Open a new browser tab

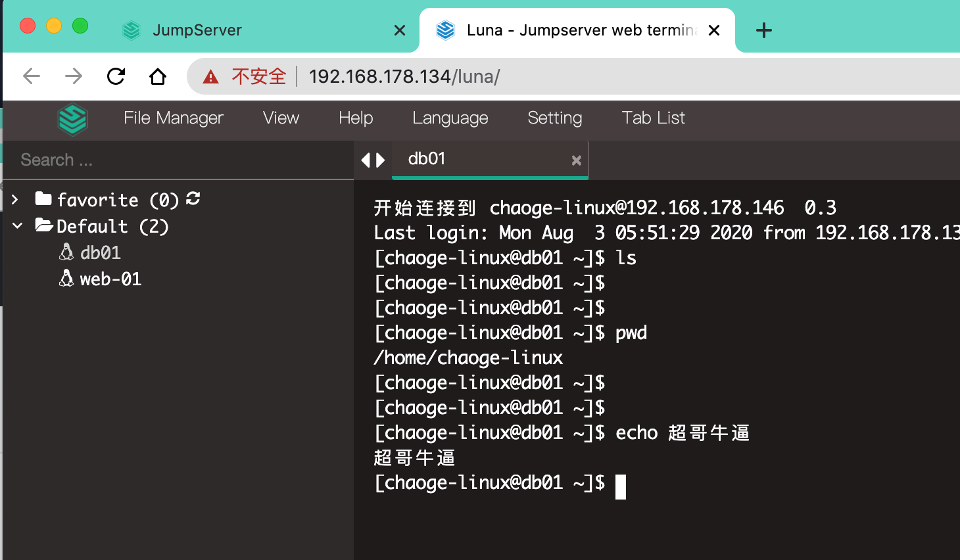coord(763,30)
